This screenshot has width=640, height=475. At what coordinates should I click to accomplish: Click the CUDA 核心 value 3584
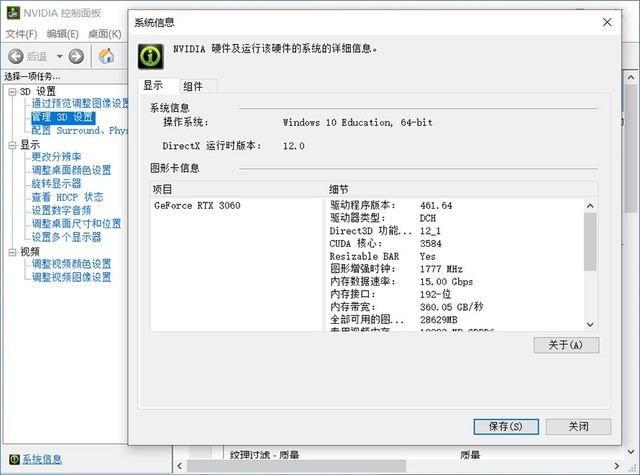coord(431,244)
